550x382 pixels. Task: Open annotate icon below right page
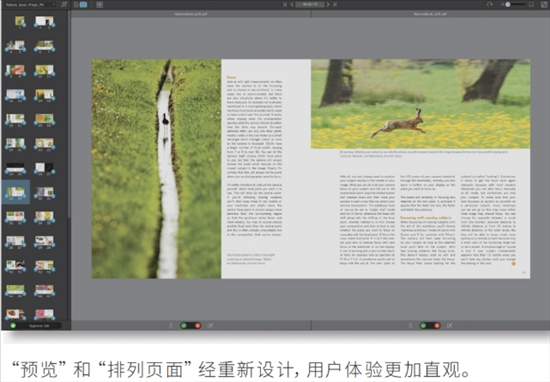click(x=450, y=326)
